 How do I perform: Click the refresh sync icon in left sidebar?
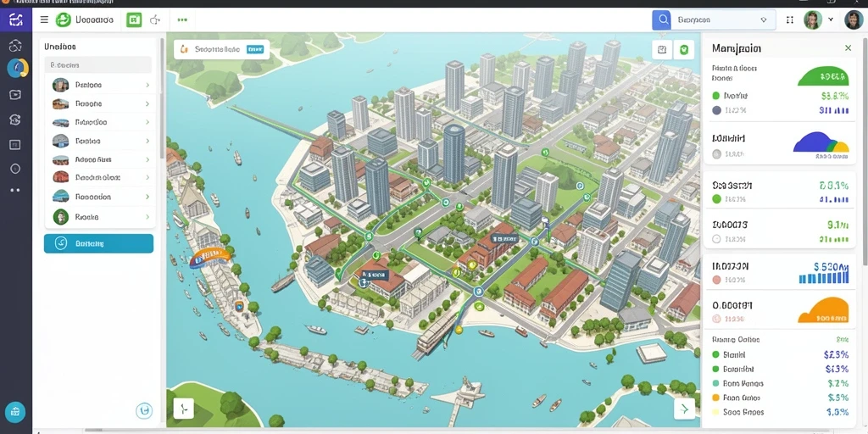pyautogui.click(x=15, y=120)
